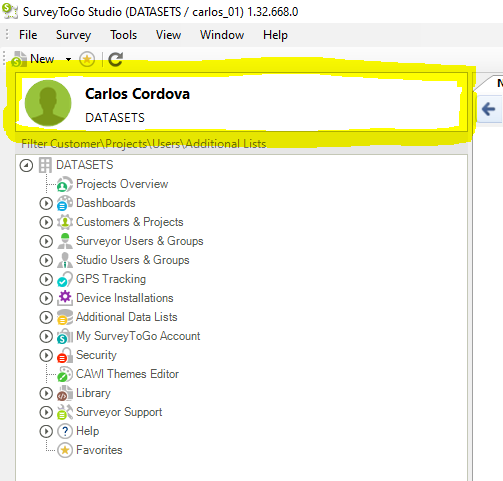Click the Security padlock icon
The image size is (503, 481).
[x=65, y=355]
